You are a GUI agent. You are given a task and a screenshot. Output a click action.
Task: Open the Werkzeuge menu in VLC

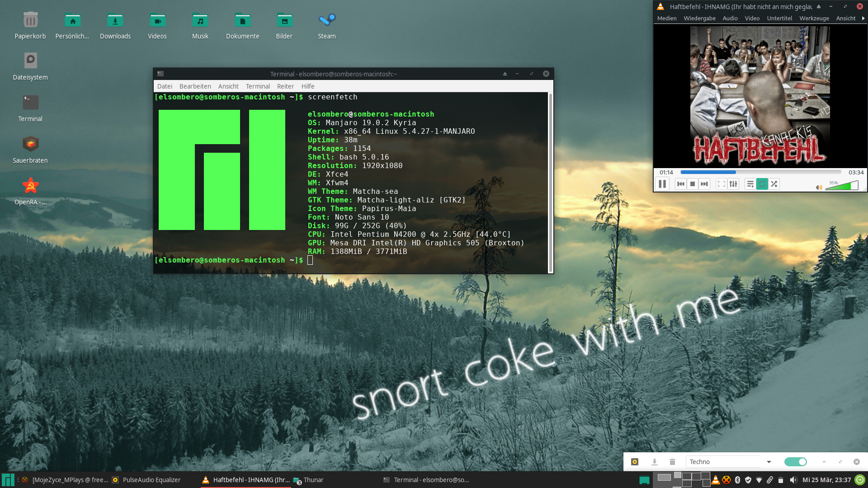point(814,18)
